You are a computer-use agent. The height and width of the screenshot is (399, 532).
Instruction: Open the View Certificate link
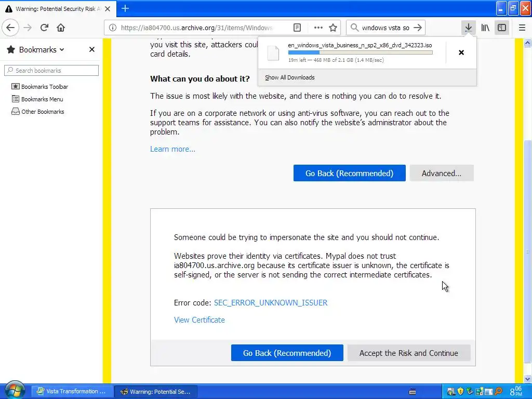coord(199,320)
